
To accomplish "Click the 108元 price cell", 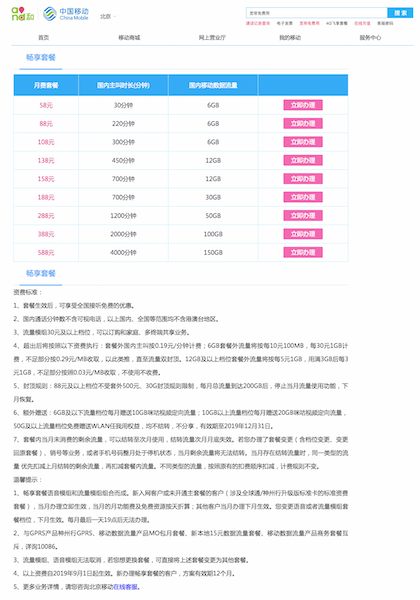I will tap(46, 142).
